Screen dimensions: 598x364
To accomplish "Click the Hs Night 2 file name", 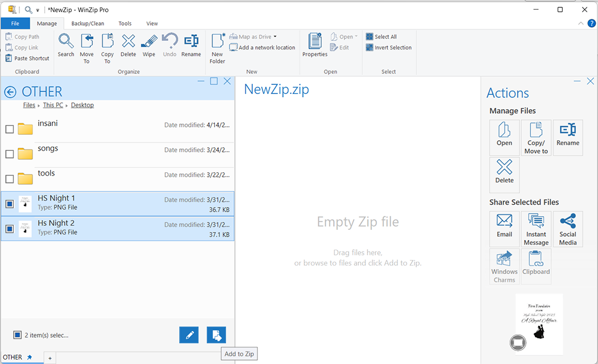I will pyautogui.click(x=56, y=223).
